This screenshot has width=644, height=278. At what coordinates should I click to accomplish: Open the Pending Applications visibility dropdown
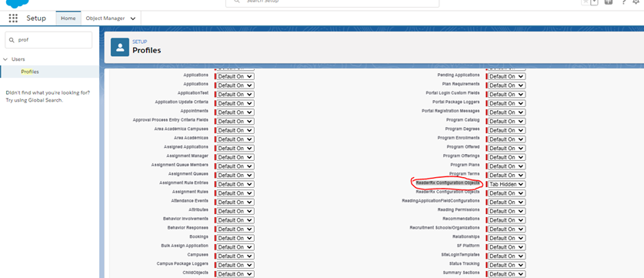(x=506, y=76)
